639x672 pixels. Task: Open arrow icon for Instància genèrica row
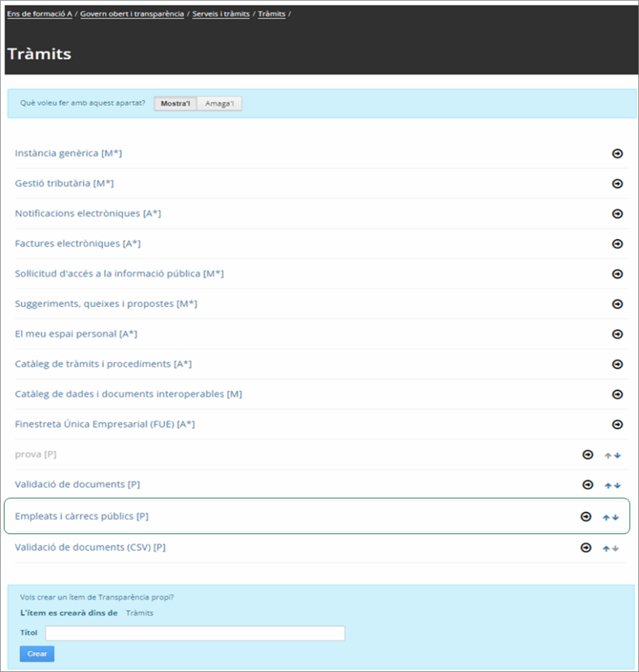coord(617,154)
